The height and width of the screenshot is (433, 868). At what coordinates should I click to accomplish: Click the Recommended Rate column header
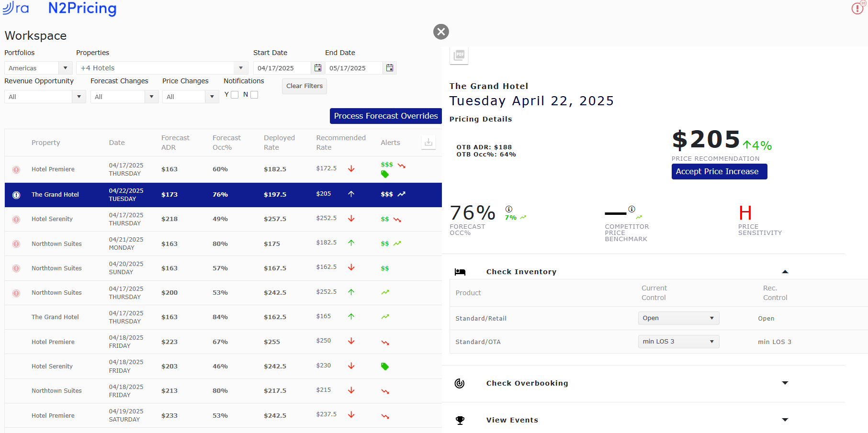[341, 143]
